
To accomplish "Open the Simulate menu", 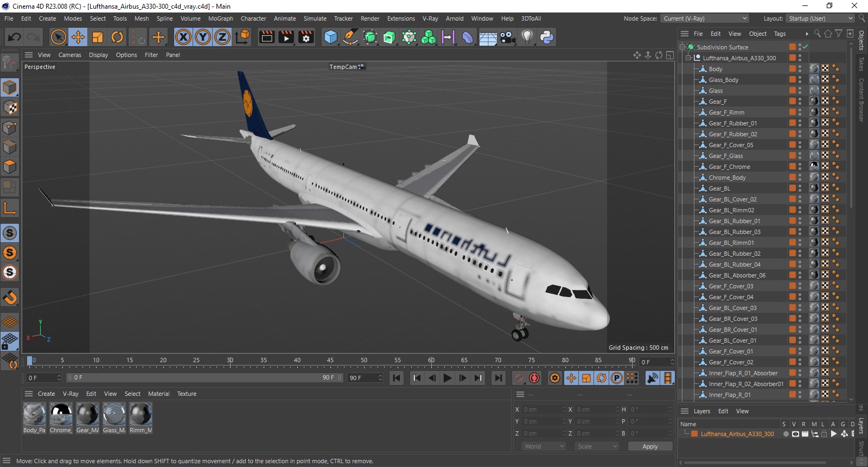I will (x=315, y=18).
